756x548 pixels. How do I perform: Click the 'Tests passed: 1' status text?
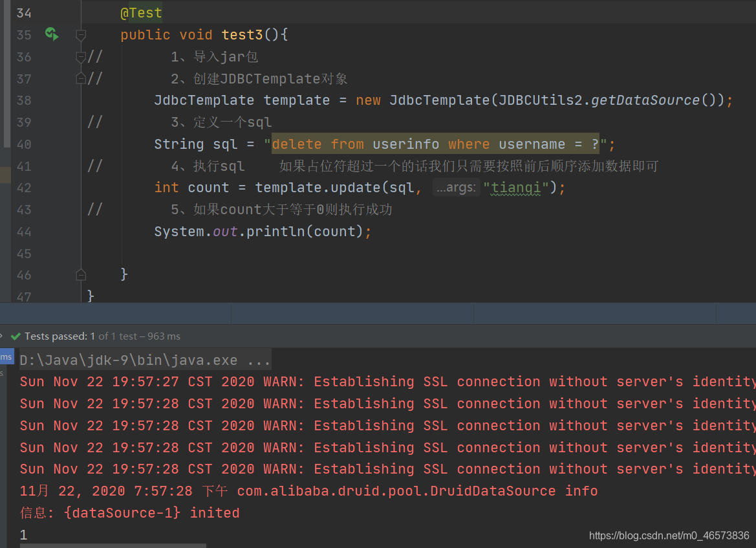coord(59,336)
